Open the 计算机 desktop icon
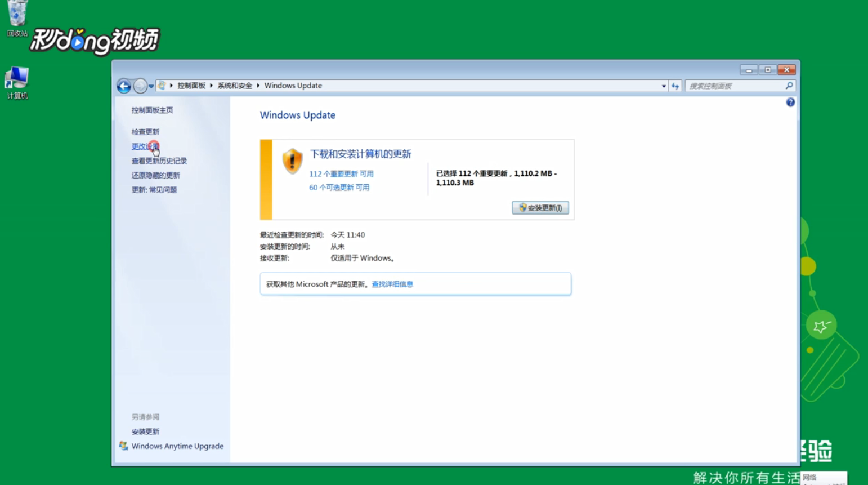This screenshot has width=868, height=485. pos(17,83)
